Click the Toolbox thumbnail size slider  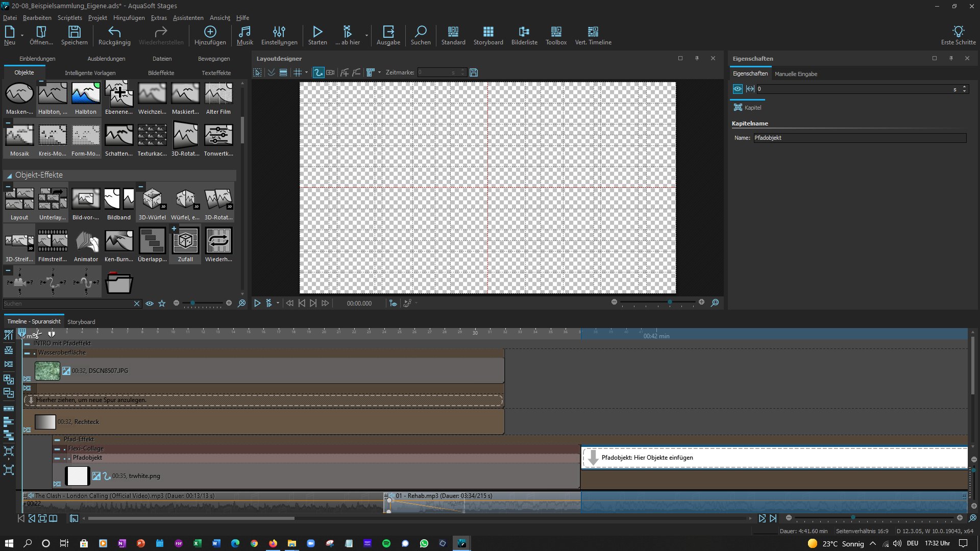coord(192,303)
